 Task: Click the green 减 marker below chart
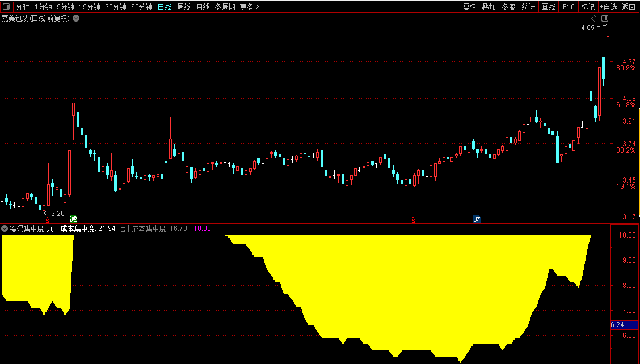73,219
